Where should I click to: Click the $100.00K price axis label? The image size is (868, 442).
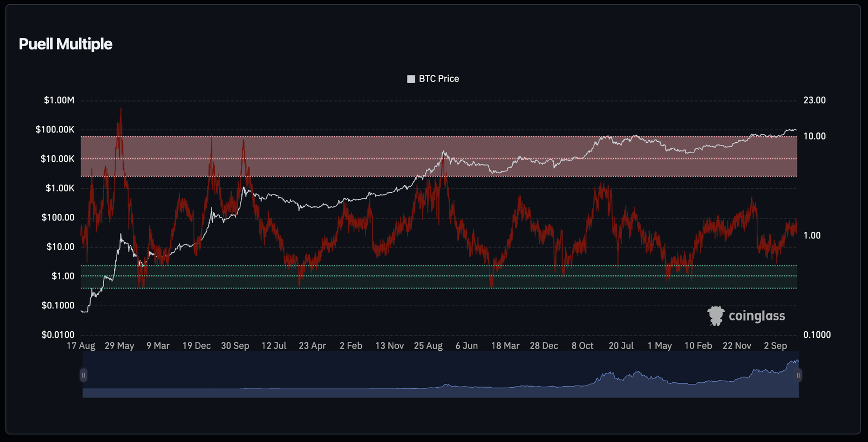(x=55, y=130)
